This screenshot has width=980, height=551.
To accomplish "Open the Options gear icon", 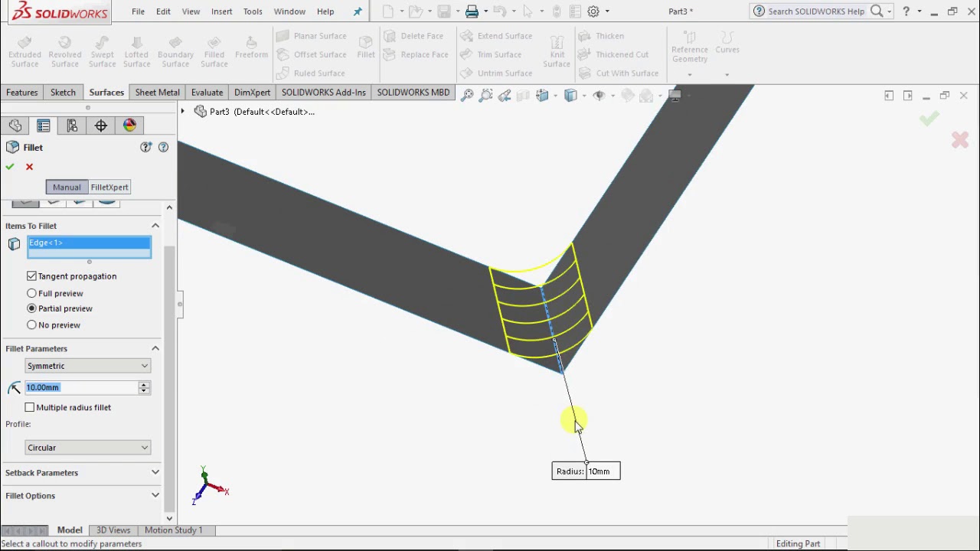I will click(593, 11).
